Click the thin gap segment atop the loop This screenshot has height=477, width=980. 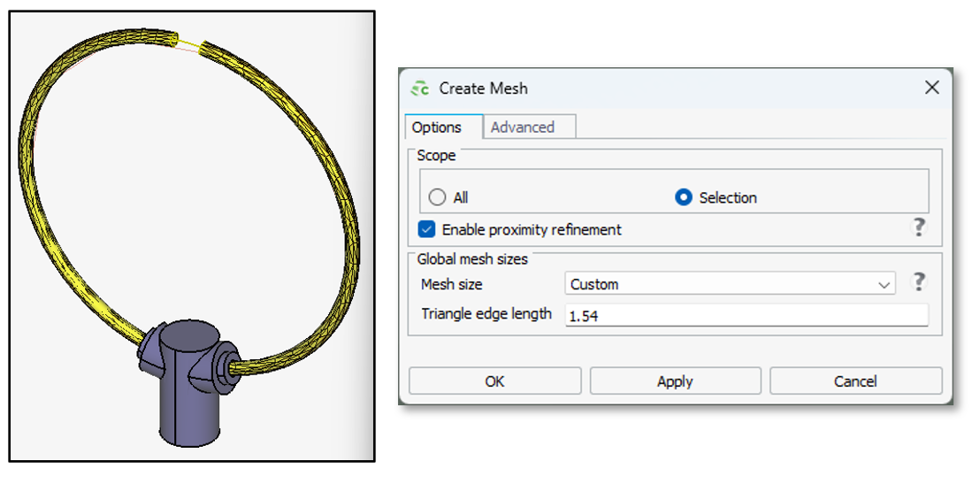point(188,42)
